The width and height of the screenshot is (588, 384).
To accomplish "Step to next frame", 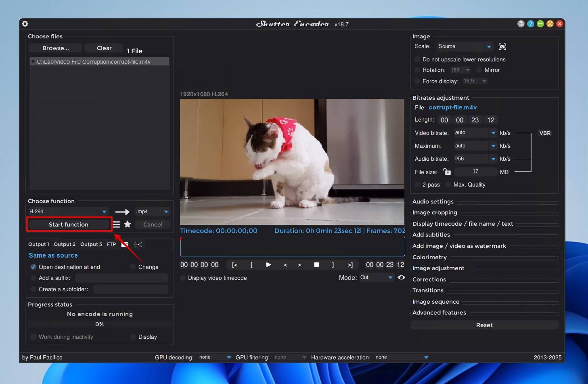I will coord(299,265).
